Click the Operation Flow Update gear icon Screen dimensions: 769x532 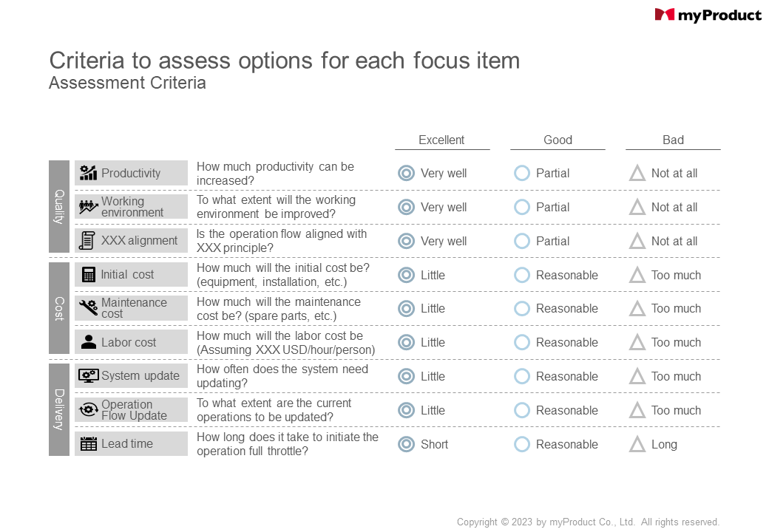click(88, 409)
